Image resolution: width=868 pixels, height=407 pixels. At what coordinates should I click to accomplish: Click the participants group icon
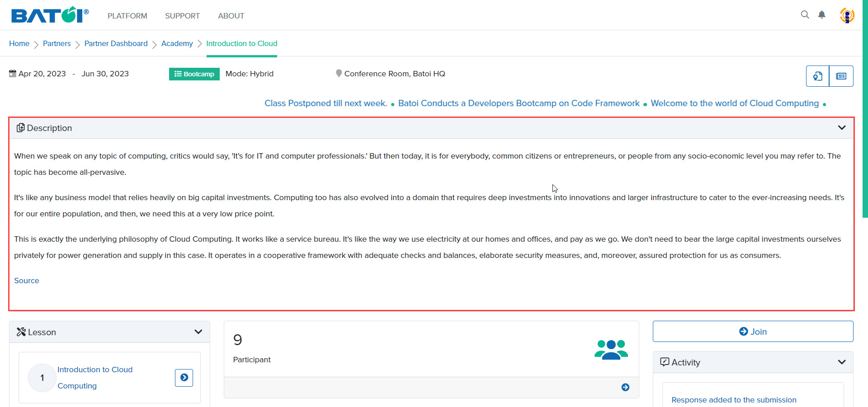click(611, 350)
